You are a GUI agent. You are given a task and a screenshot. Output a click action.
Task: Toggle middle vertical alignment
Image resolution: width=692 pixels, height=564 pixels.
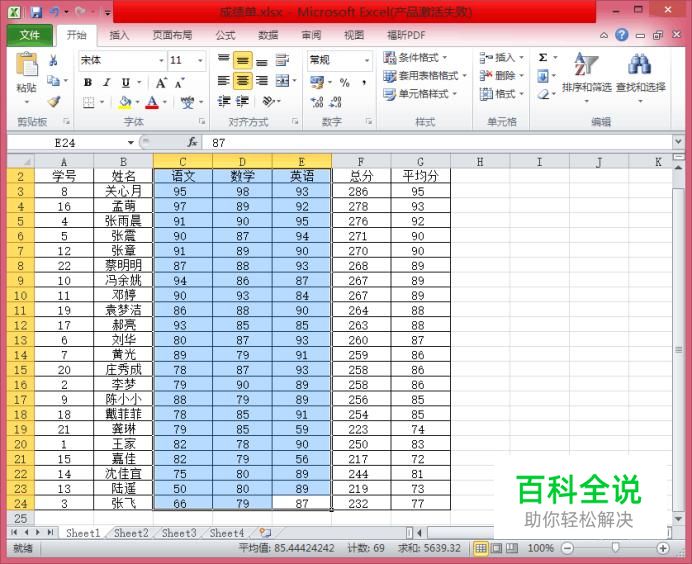point(242,60)
